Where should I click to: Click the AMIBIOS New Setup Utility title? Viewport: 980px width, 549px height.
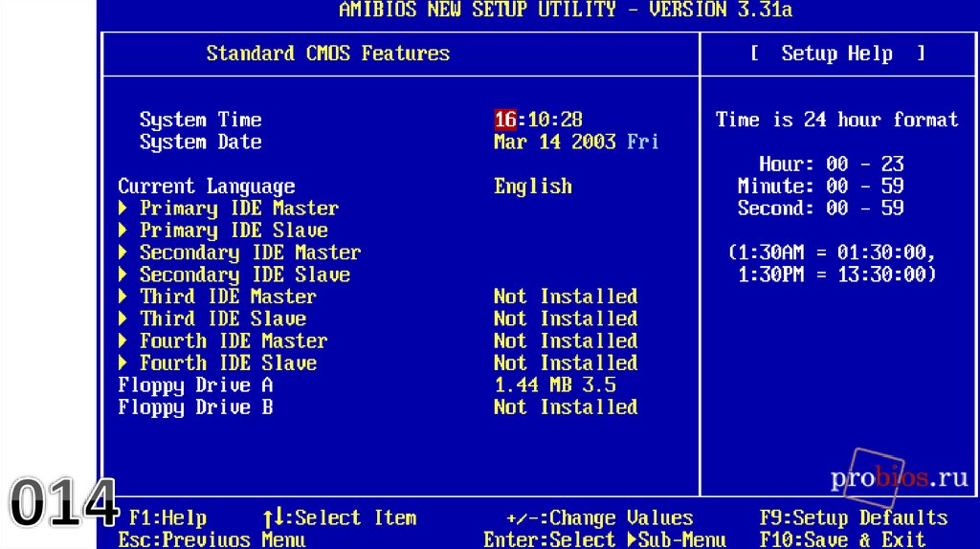[x=566, y=10]
